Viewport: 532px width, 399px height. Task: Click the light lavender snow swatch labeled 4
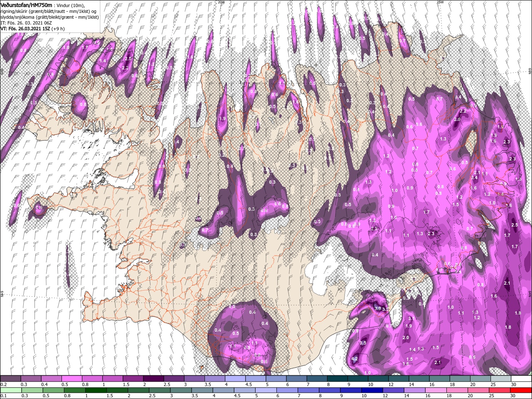click(x=235, y=379)
